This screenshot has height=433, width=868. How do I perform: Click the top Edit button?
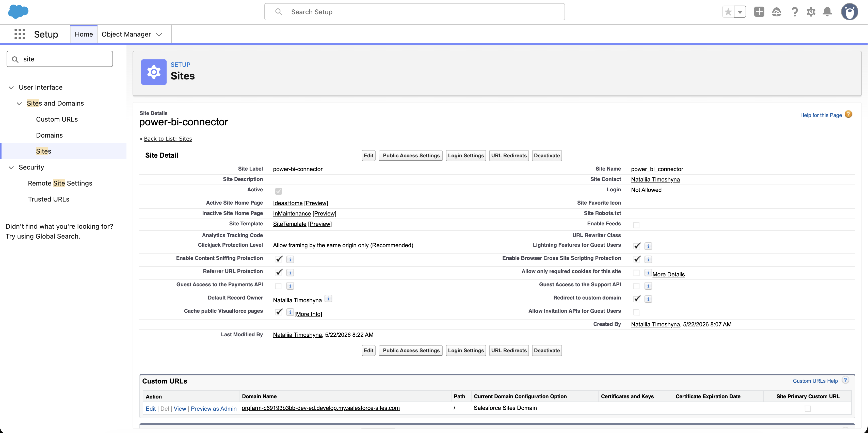click(x=368, y=156)
